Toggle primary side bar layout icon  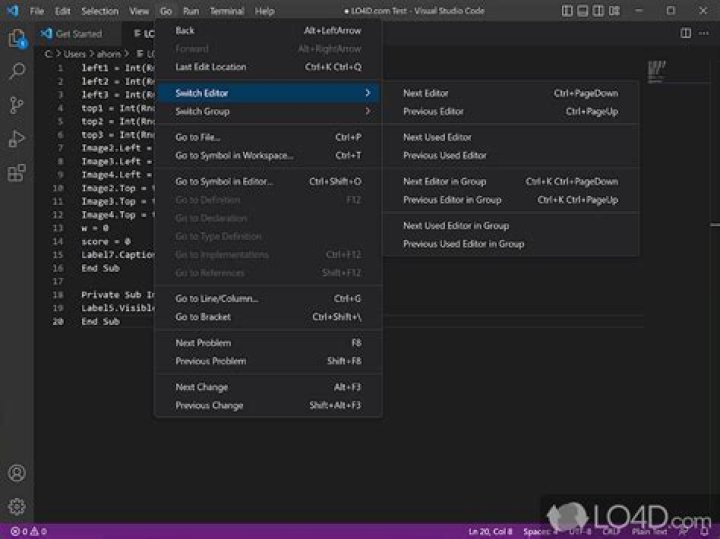[x=567, y=11]
